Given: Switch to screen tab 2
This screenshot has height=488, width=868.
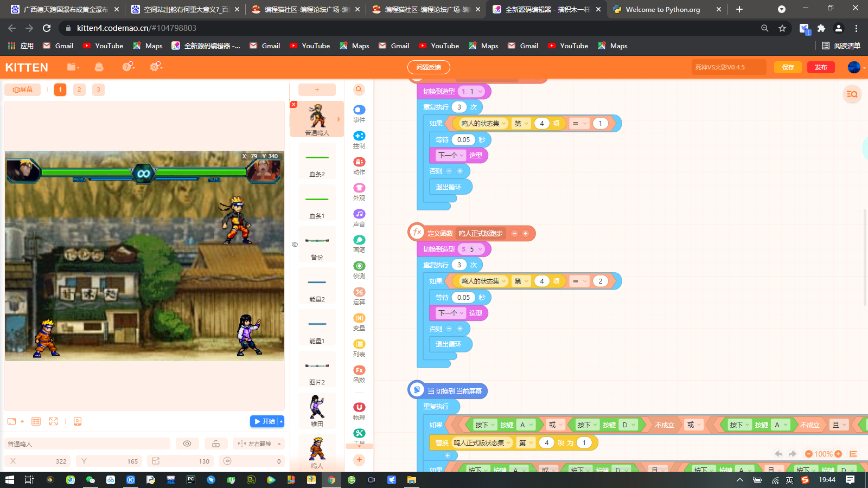Looking at the screenshot, I should coord(79,89).
